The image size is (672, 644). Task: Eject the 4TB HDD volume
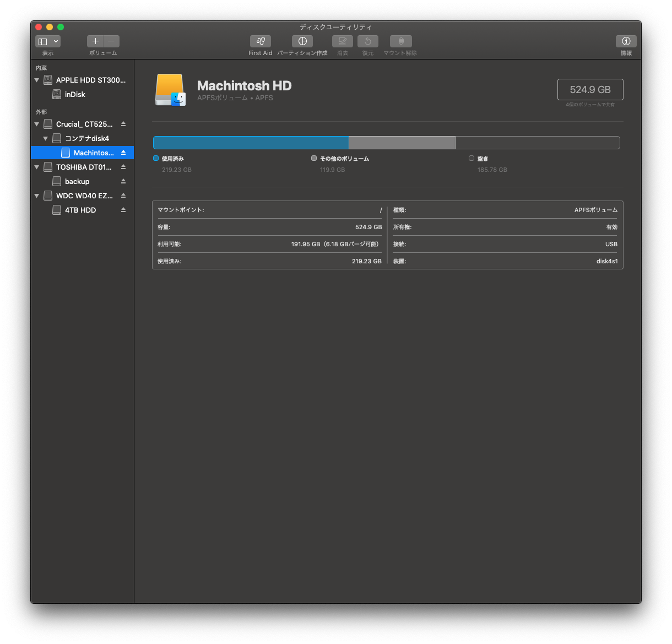coord(123,210)
